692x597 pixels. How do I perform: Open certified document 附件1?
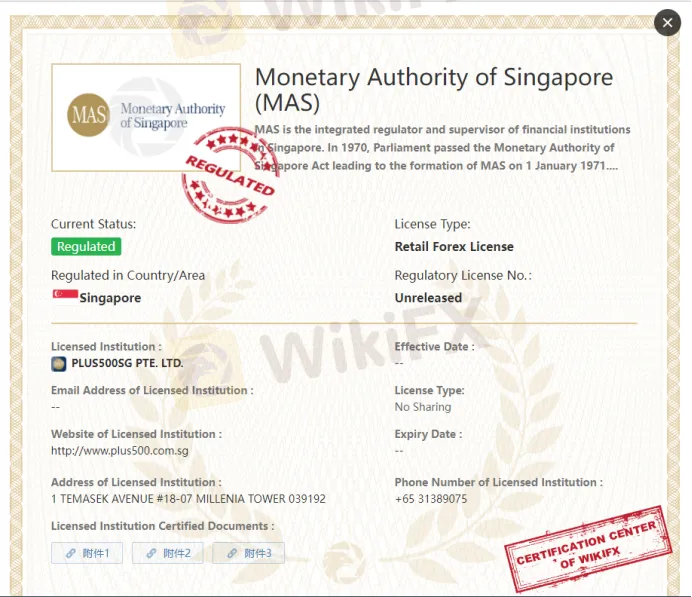(x=87, y=553)
